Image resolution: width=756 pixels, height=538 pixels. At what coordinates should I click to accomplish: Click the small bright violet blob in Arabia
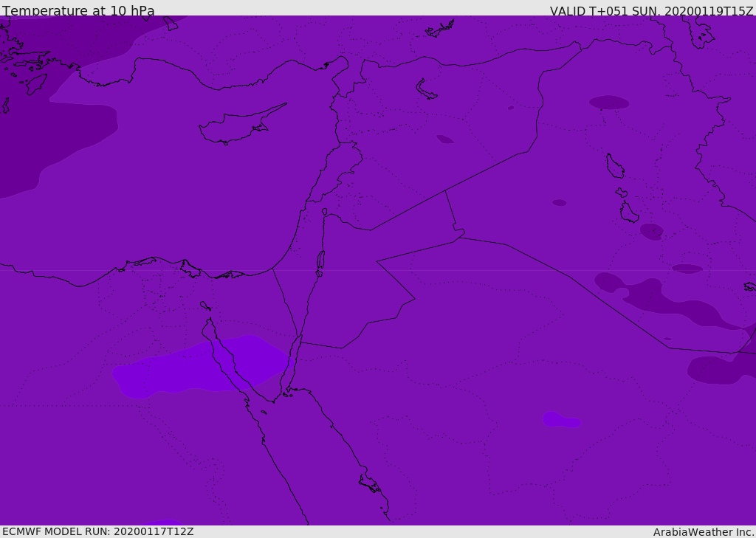click(561, 419)
